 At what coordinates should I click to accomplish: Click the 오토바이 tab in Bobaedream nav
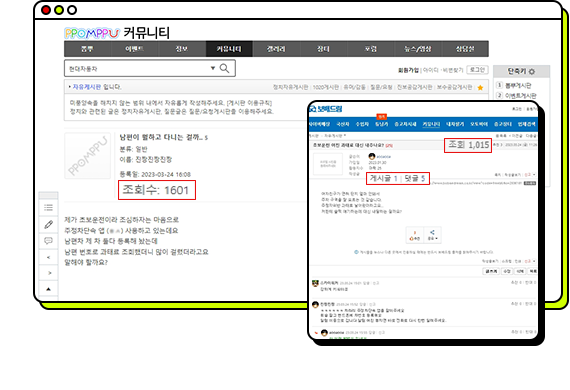coord(479,124)
